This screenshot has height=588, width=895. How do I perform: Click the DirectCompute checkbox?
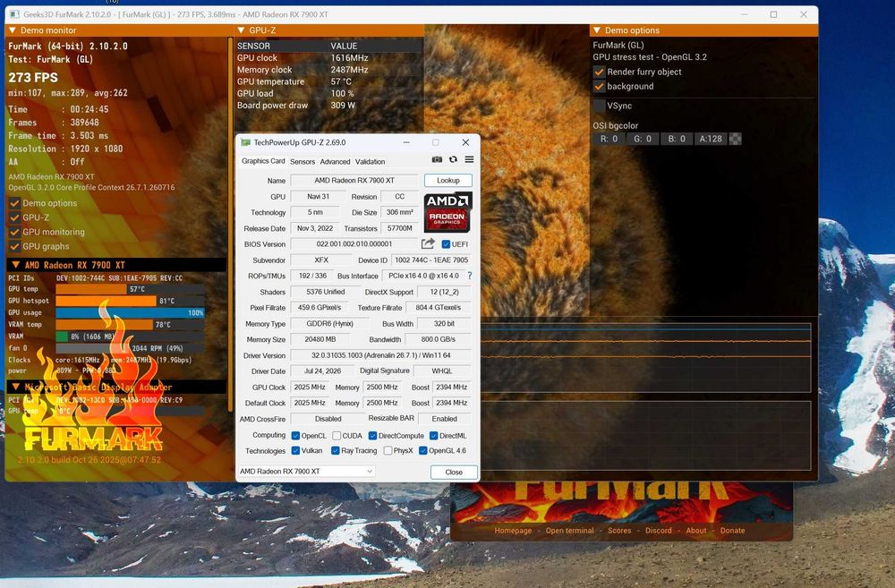372,436
